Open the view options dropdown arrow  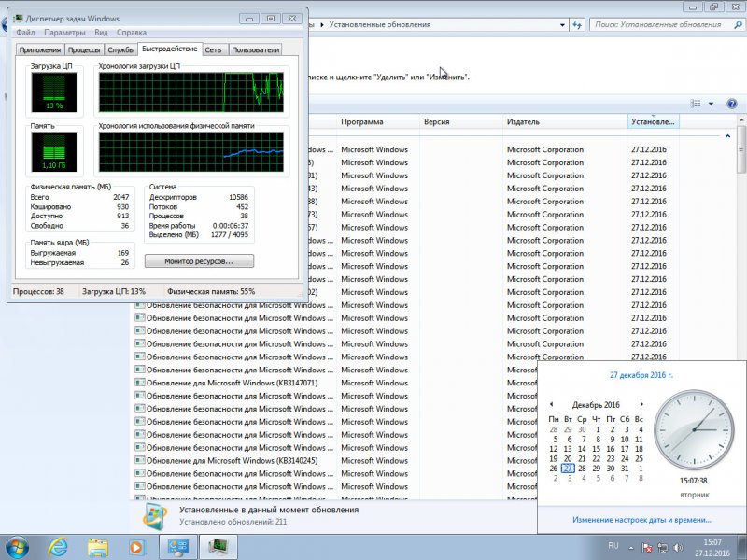[x=711, y=104]
